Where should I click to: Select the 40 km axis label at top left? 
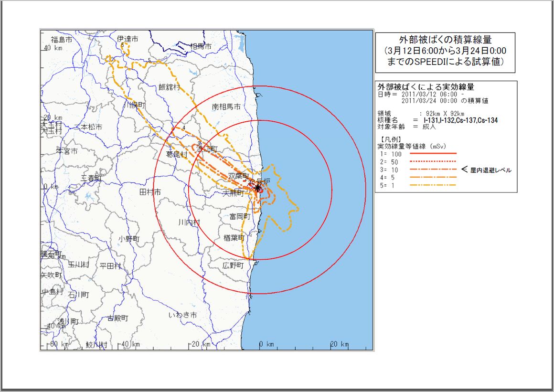coord(53,48)
